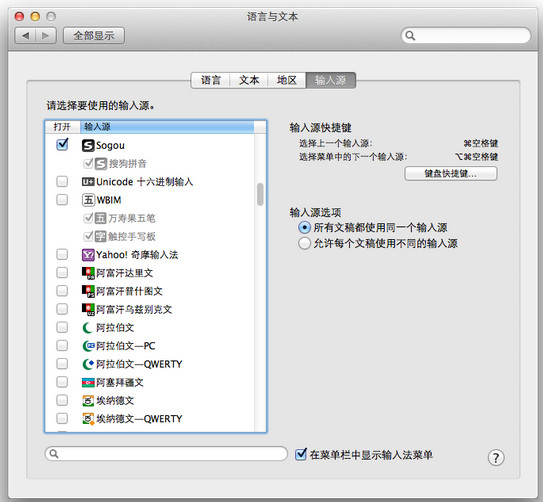Image resolution: width=543 pixels, height=502 pixels.
Task: Click the 打开 column header
Action: coord(62,127)
